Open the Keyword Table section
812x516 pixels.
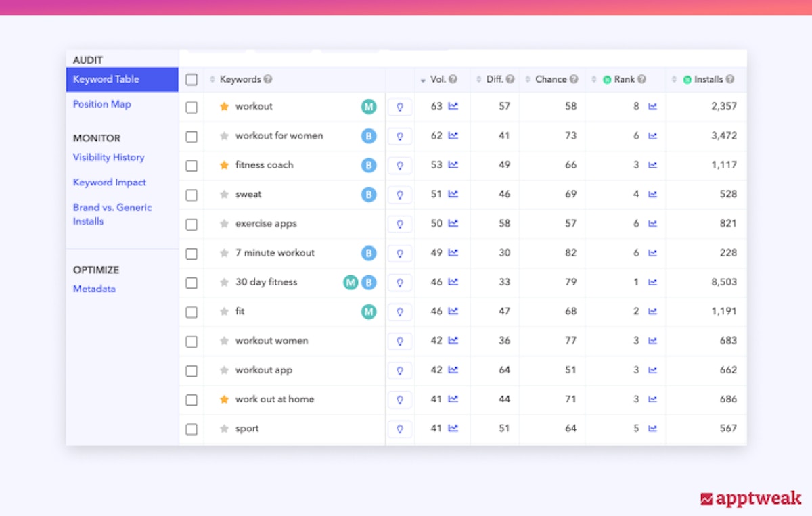pyautogui.click(x=106, y=79)
